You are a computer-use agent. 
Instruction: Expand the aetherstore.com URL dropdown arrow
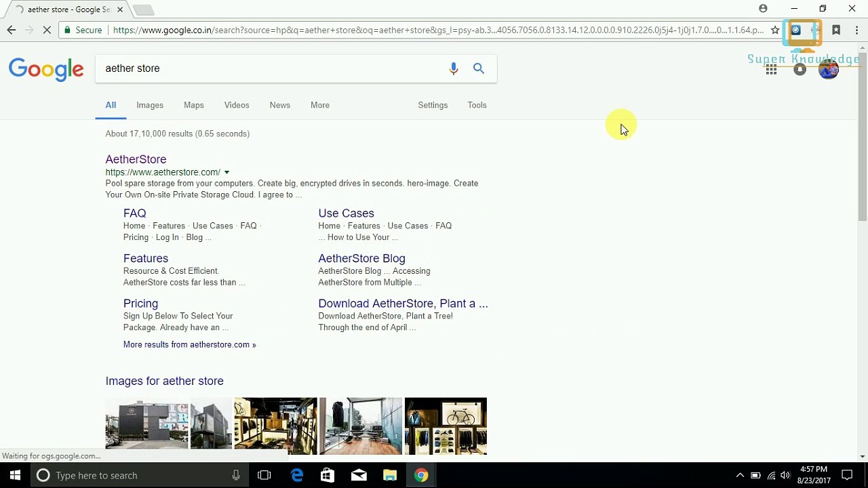(x=226, y=172)
